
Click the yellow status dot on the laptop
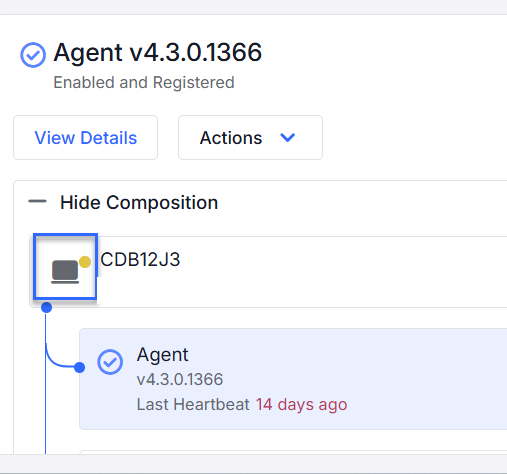[x=85, y=262]
